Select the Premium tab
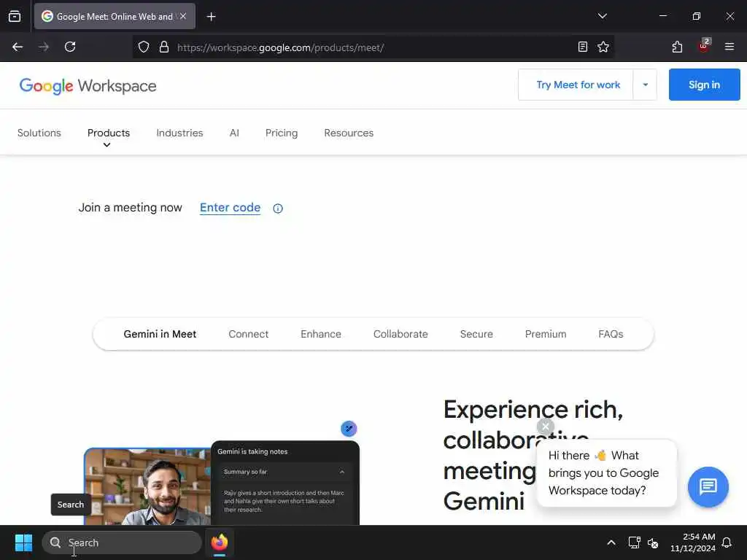Screen dimensions: 747x560 (546, 334)
